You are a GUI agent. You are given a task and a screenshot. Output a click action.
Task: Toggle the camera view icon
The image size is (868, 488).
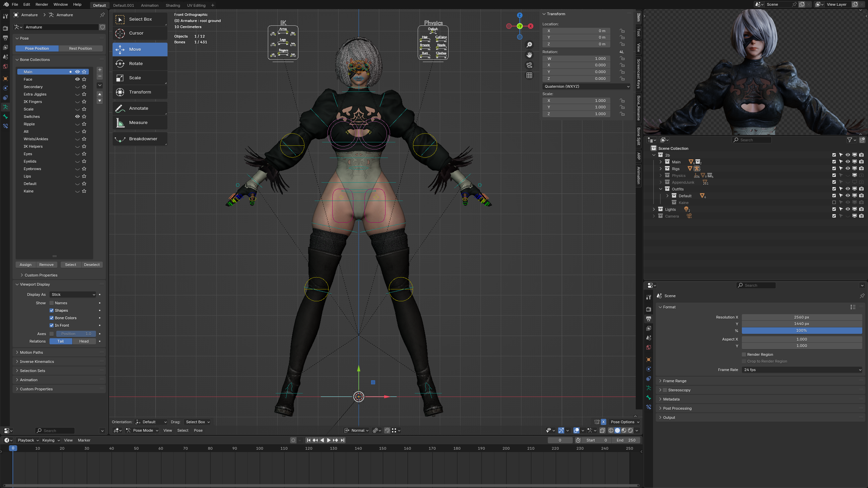coord(529,65)
